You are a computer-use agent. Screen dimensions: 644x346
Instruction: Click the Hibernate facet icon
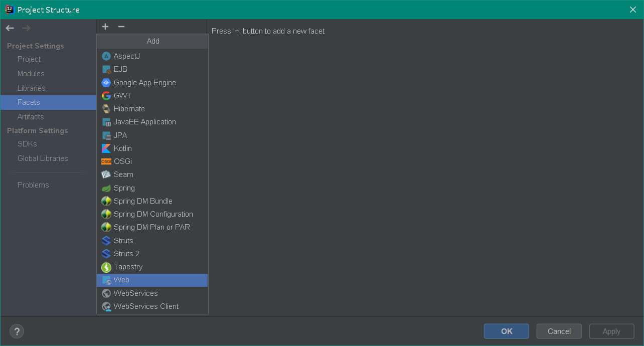click(x=106, y=109)
